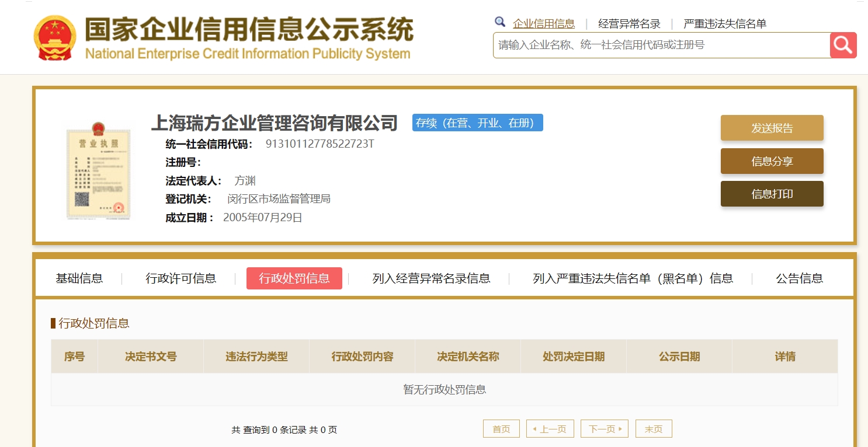Go to first page with 首页

pos(501,429)
